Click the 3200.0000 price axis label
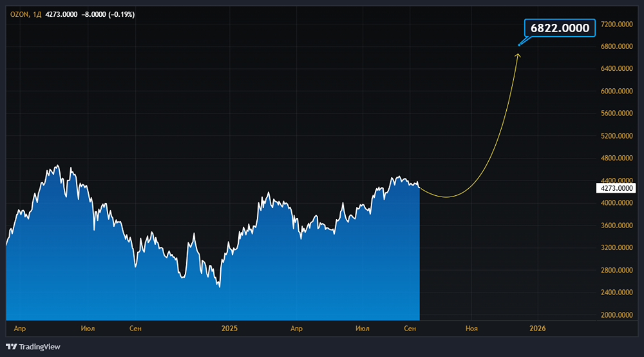The width and height of the screenshot is (644, 357). [616, 247]
